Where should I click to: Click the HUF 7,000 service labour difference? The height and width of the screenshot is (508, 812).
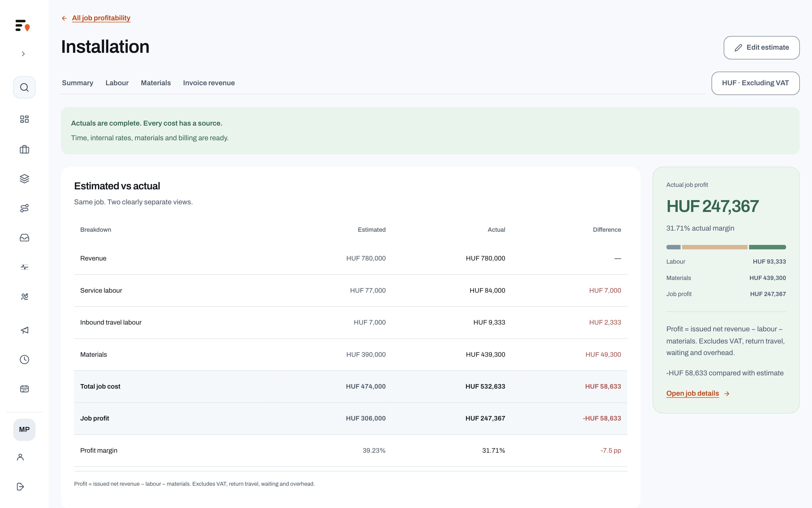coord(605,290)
